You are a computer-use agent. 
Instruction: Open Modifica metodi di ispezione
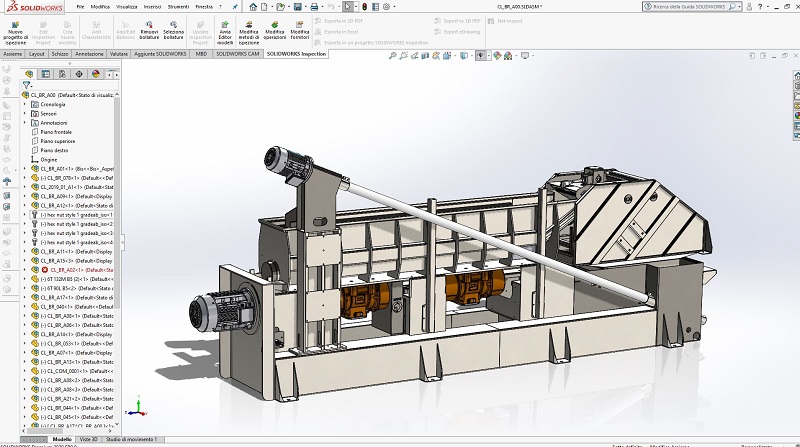[x=249, y=23]
